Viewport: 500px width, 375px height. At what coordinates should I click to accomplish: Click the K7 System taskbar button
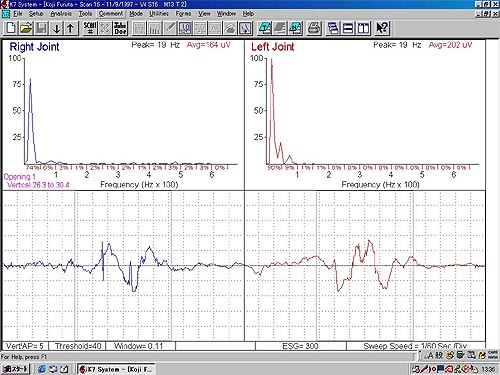tap(116, 369)
